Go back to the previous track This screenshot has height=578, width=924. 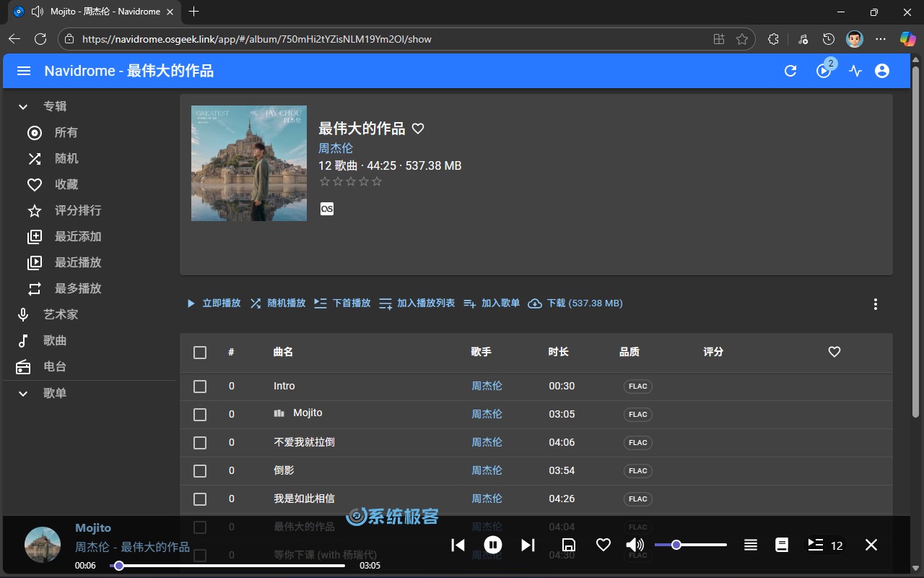pos(458,545)
